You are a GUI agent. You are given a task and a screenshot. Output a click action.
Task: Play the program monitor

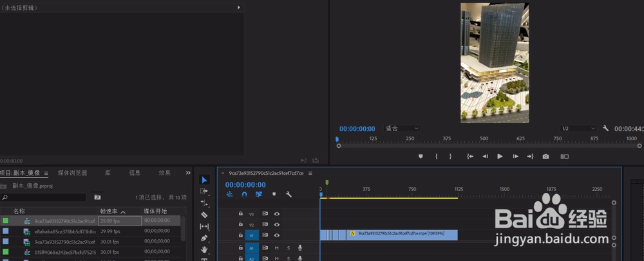pyautogui.click(x=500, y=156)
